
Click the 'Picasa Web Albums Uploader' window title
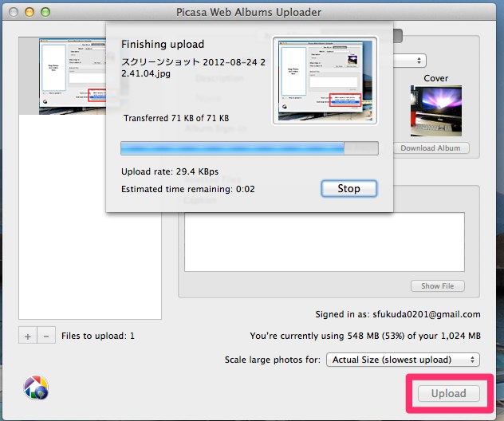pyautogui.click(x=249, y=12)
